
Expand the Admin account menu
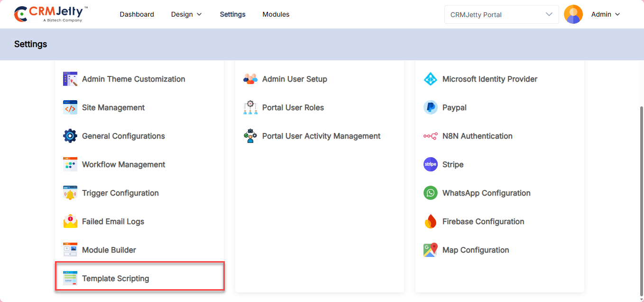click(606, 14)
